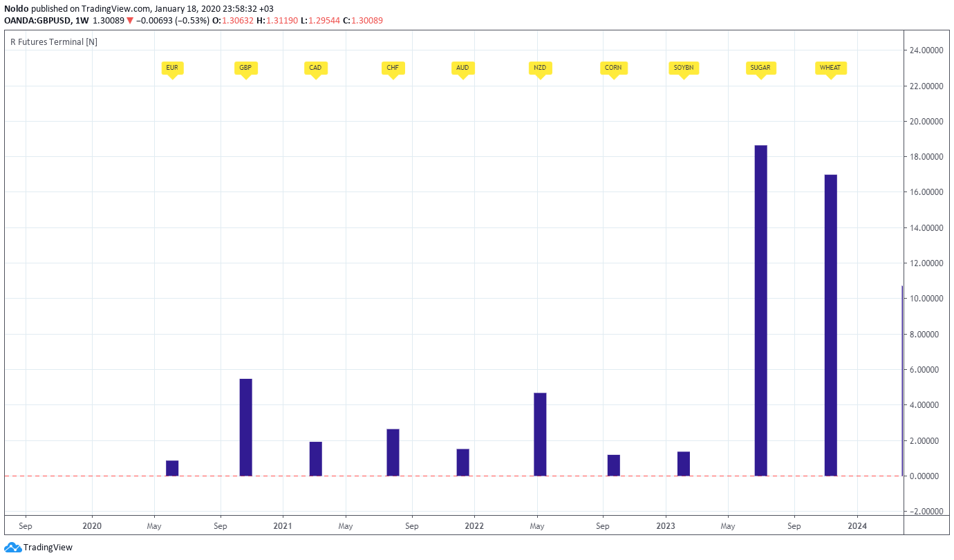Click the OANDA:GBPUSD symbol text

click(36, 20)
